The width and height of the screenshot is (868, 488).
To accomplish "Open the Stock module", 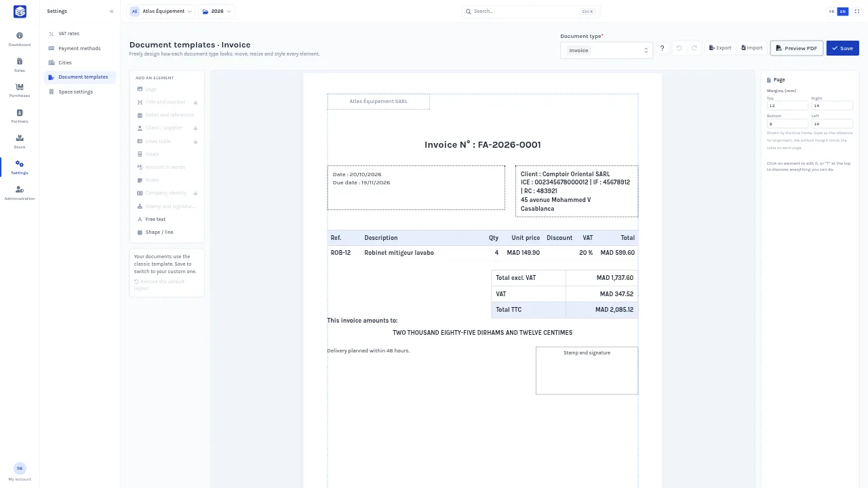I will [19, 142].
